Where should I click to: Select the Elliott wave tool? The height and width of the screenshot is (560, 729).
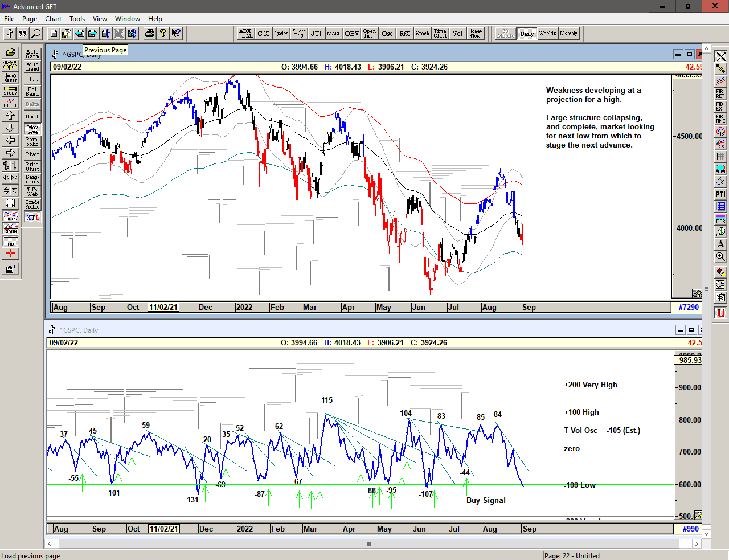(10, 103)
